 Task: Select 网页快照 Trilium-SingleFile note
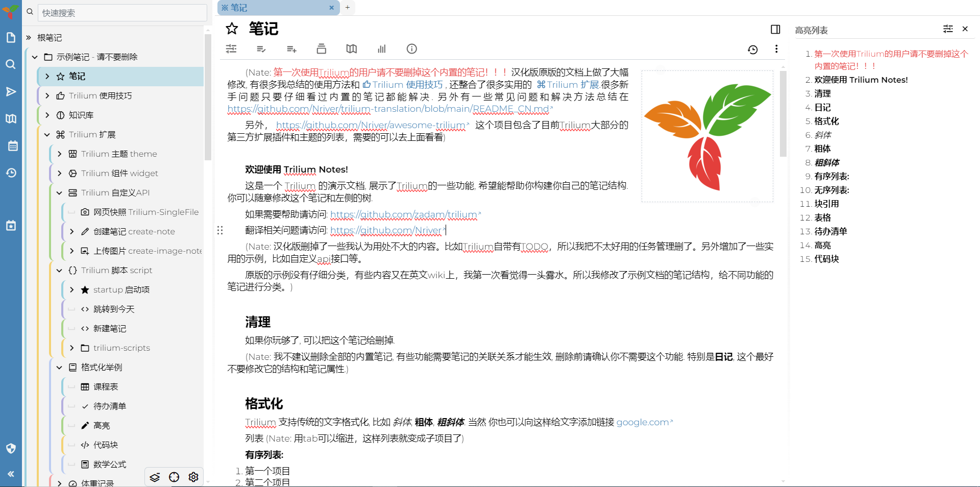(x=145, y=212)
